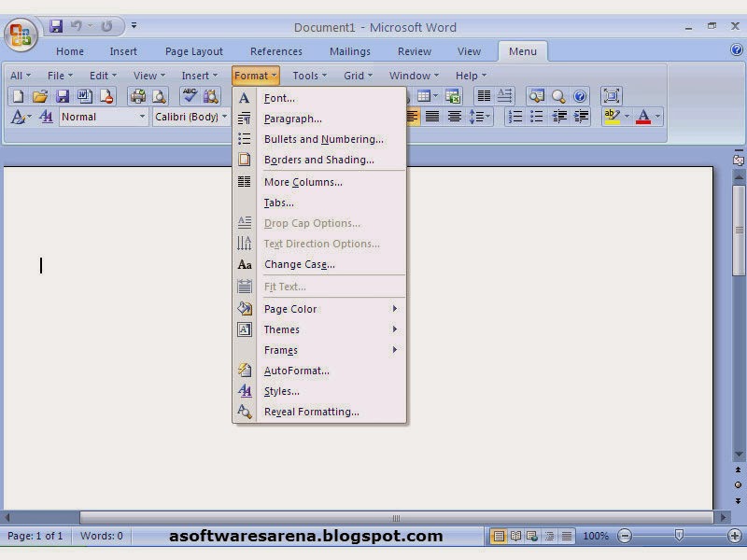Click the New blank document icon
The height and width of the screenshot is (560, 747).
pyautogui.click(x=18, y=96)
